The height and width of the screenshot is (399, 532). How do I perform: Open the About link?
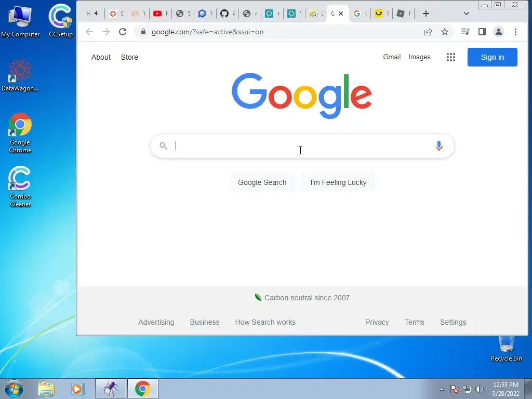click(101, 57)
